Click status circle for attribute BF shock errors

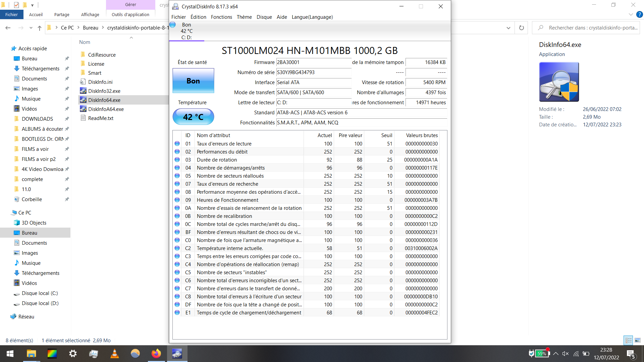[177, 232]
